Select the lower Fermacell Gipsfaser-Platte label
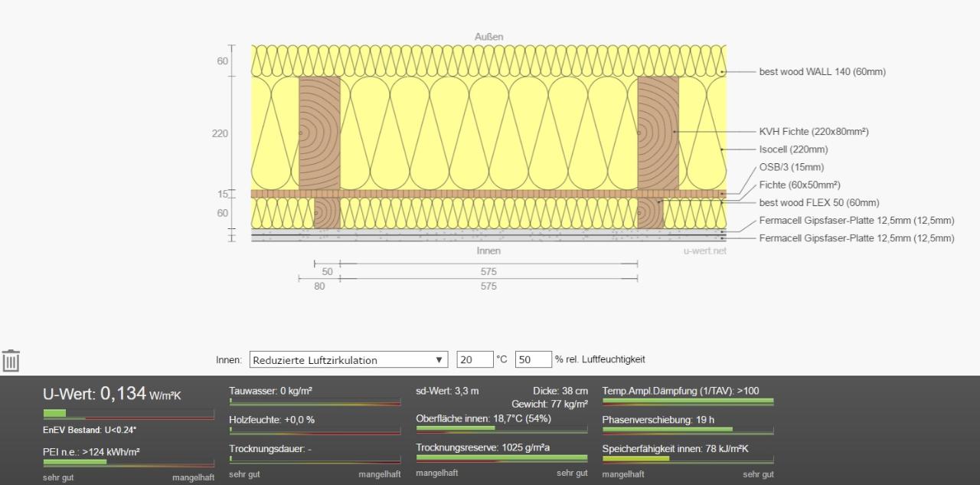Screen dimensions: 980x485 tap(857, 238)
